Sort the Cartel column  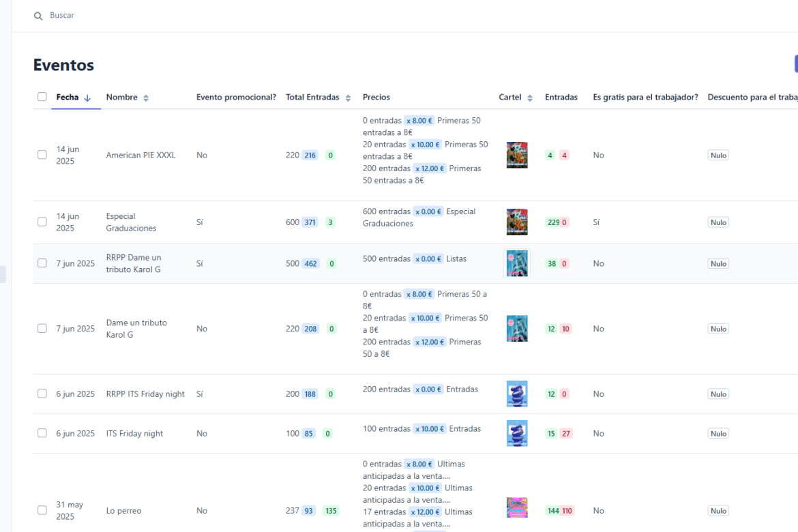coord(530,98)
